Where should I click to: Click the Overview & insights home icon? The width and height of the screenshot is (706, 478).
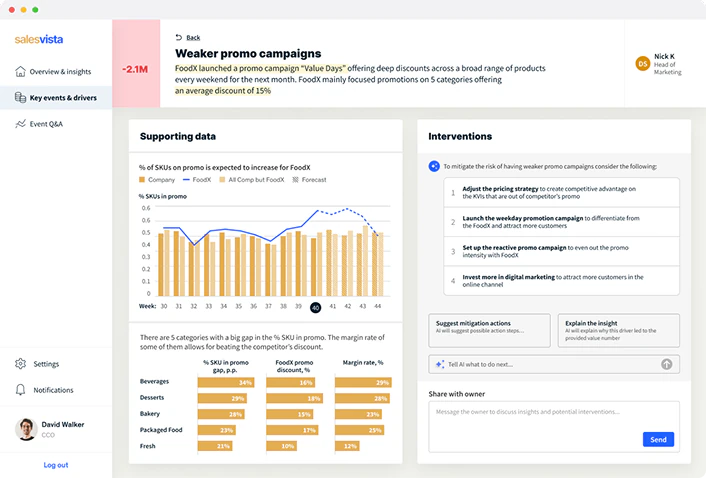20,72
